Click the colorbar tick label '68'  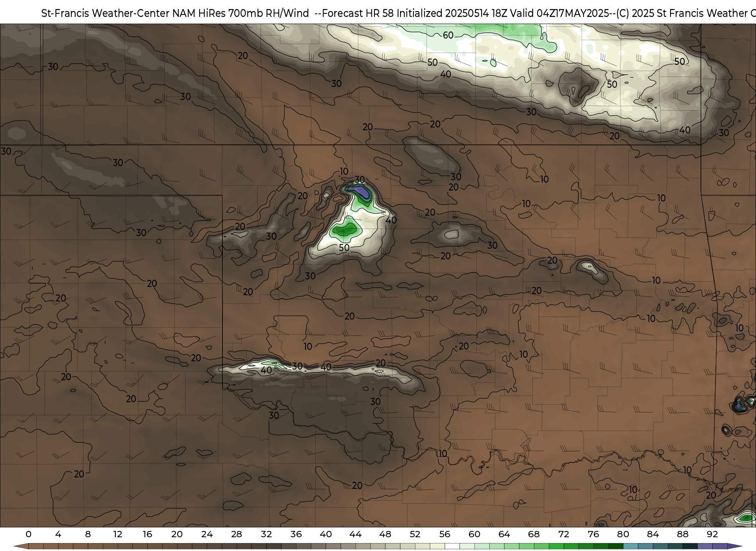pos(534,534)
